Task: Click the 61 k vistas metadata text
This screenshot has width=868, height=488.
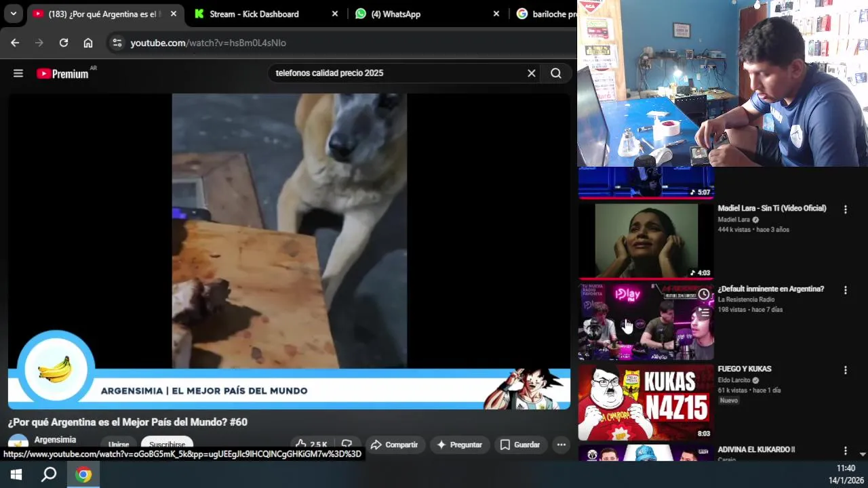Action: [733, 390]
